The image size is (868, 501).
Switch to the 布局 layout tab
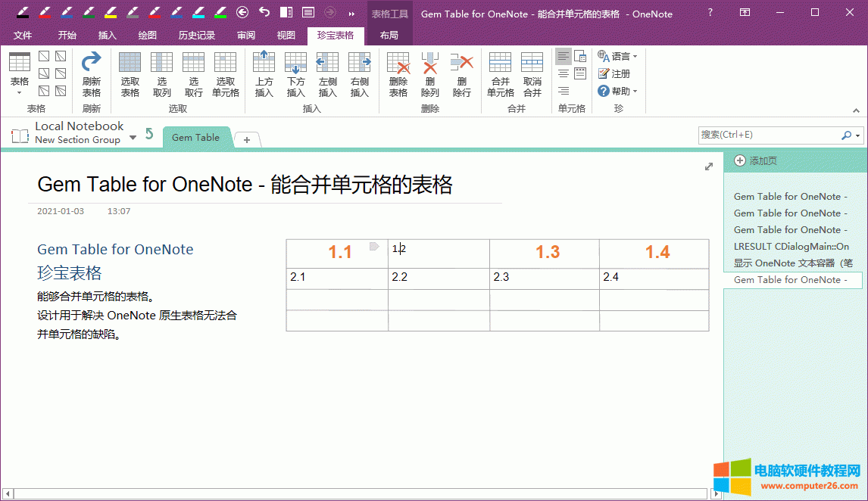pos(389,35)
